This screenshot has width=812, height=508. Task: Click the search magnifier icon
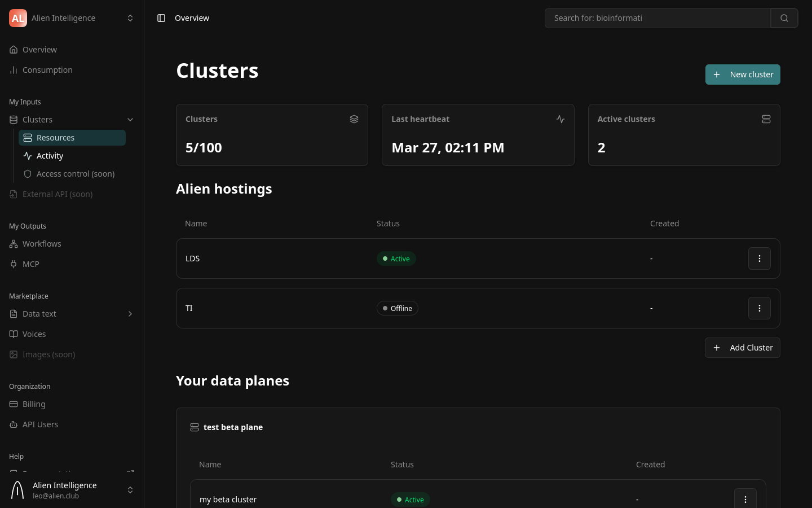click(784, 17)
